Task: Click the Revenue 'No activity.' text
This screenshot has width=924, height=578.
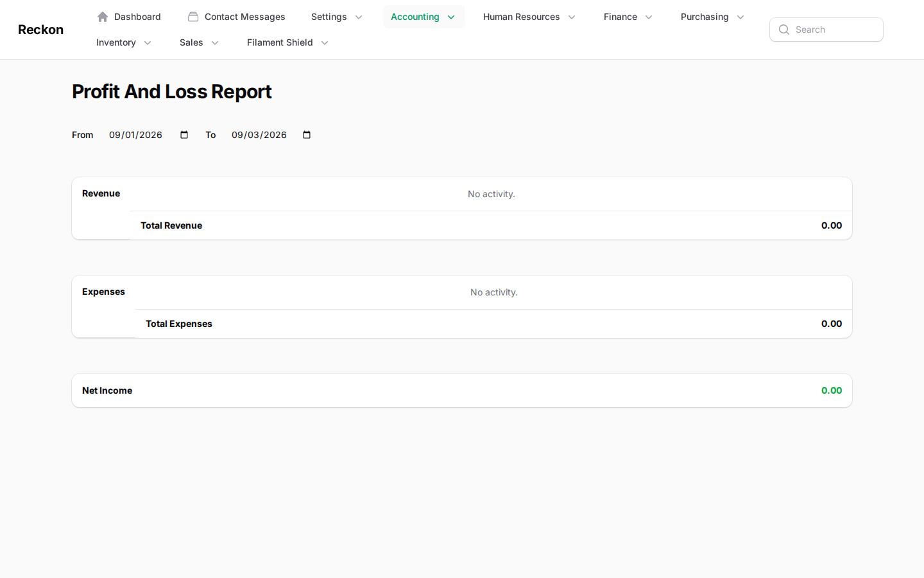Action: [492, 194]
